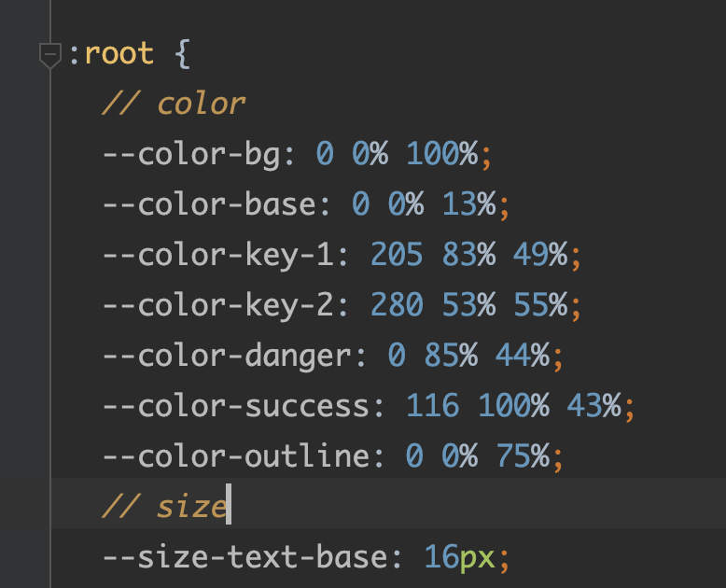Click the --color-danger variable name

coord(227,357)
